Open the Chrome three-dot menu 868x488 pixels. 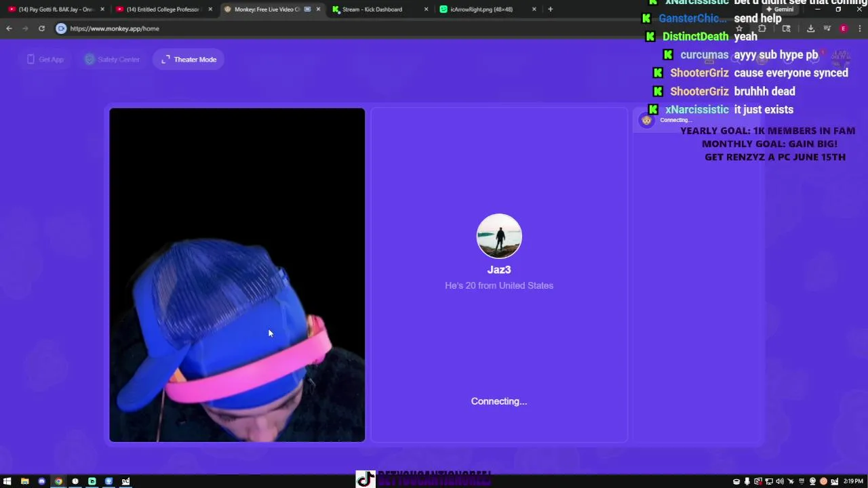pos(860,28)
